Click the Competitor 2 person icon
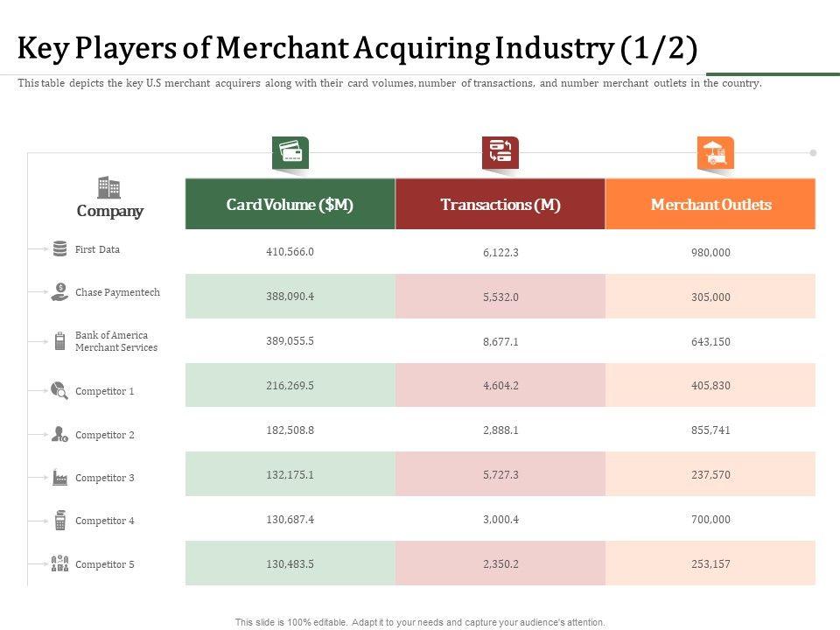Screen dimensions: 840x630 (59, 434)
